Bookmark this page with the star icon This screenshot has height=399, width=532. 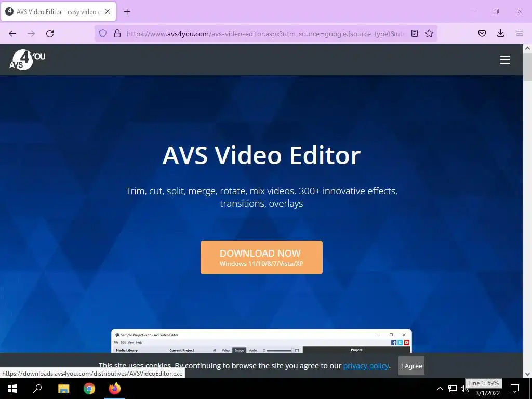pos(429,33)
